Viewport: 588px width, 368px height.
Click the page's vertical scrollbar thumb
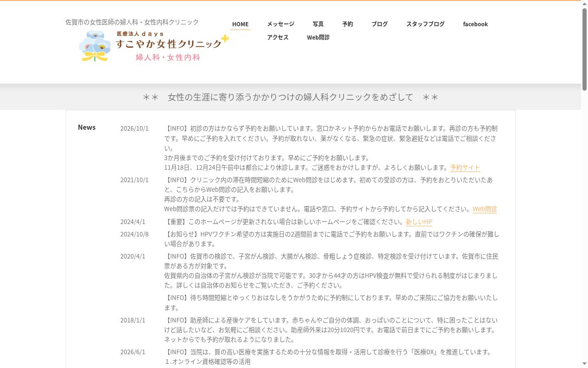click(584, 49)
